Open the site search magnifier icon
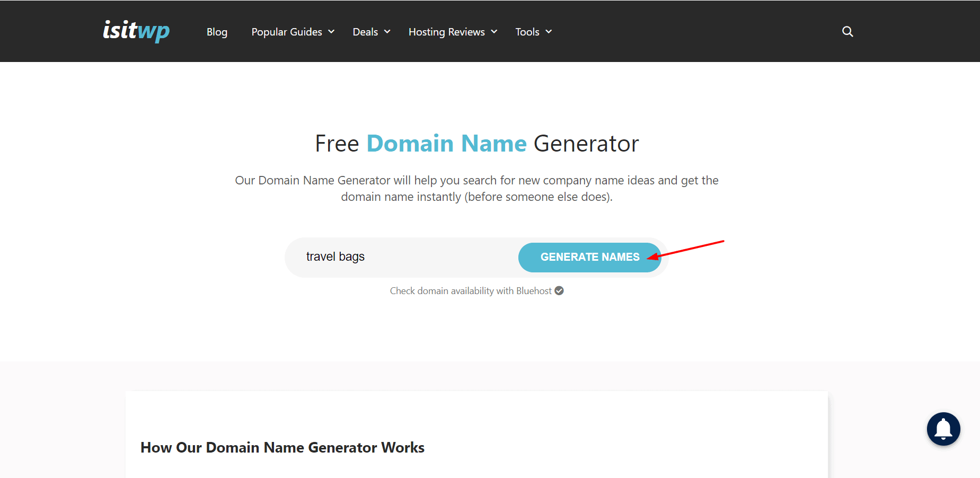Screen dimensions: 980x478 847,32
